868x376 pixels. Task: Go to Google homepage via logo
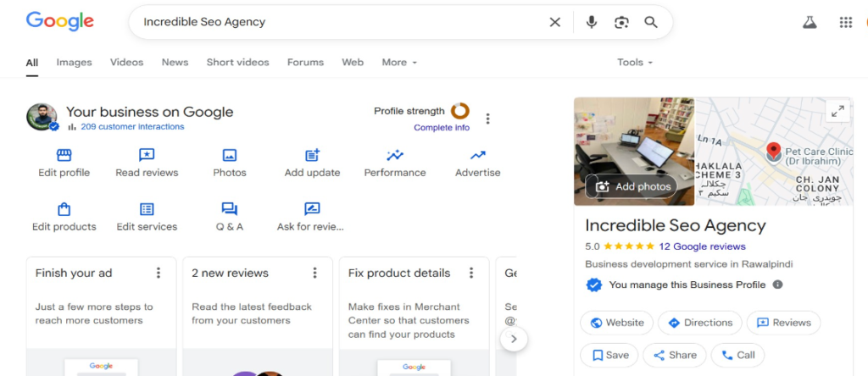(60, 21)
